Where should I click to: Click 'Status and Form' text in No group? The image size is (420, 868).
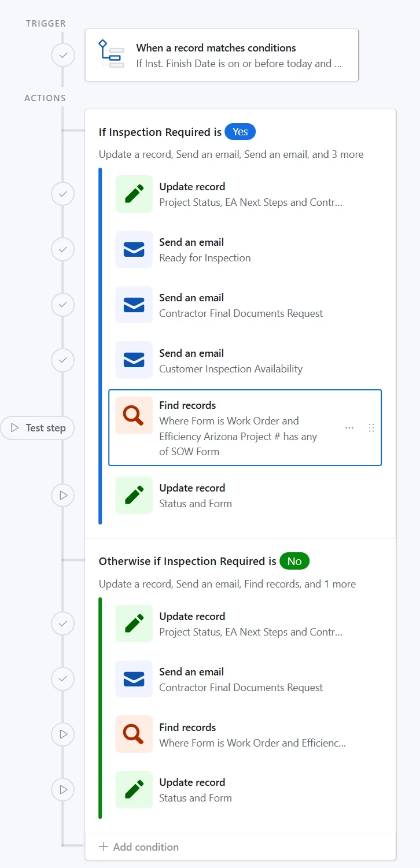[x=196, y=798]
